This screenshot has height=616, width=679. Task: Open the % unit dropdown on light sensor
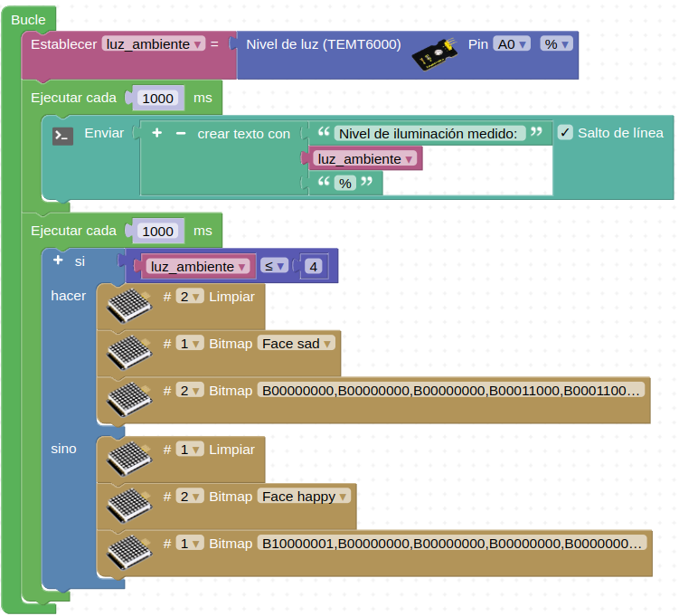coord(556,43)
